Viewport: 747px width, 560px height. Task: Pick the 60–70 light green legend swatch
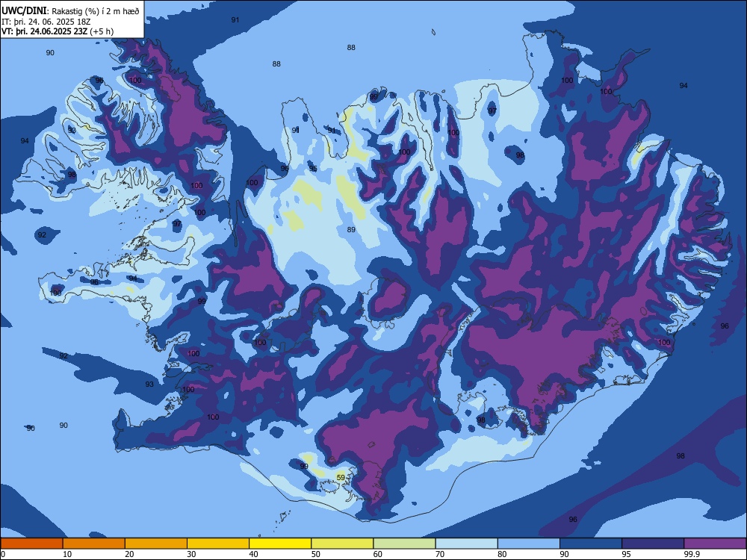coord(404,544)
